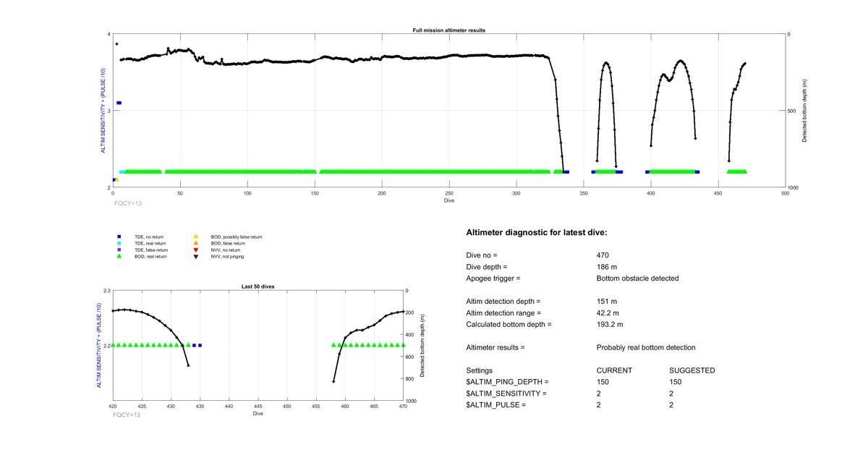Click the orange triangle 'BOD, false return' legend marker
Viewport: 868px width, 450px height.
tap(195, 243)
